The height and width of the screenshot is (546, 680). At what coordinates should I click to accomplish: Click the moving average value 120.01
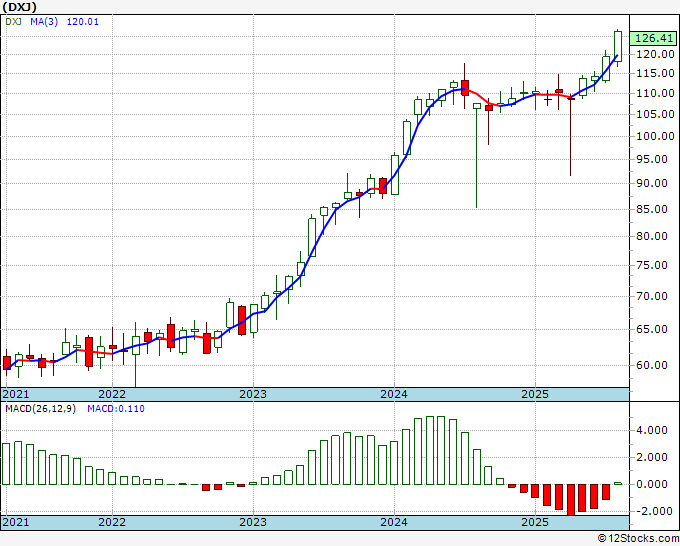click(82, 21)
